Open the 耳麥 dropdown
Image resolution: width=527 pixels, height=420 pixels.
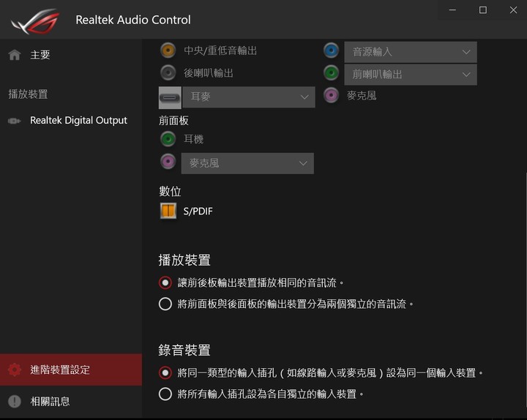tap(249, 97)
